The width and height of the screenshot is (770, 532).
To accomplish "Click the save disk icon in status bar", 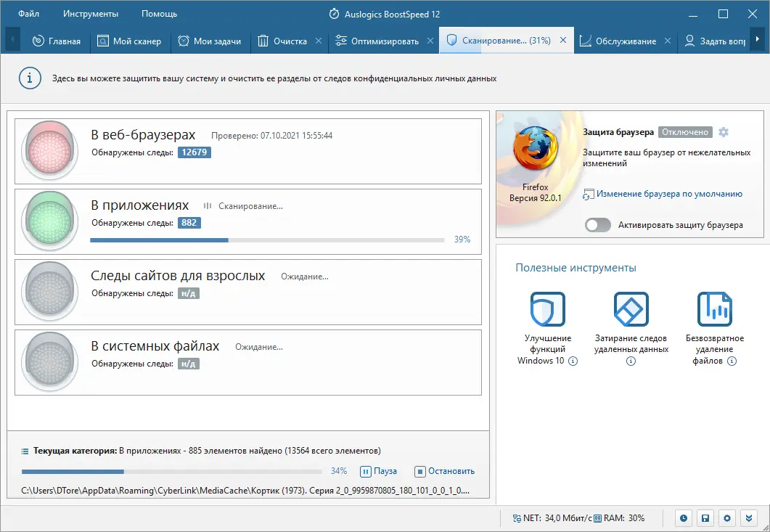I will coord(705,518).
